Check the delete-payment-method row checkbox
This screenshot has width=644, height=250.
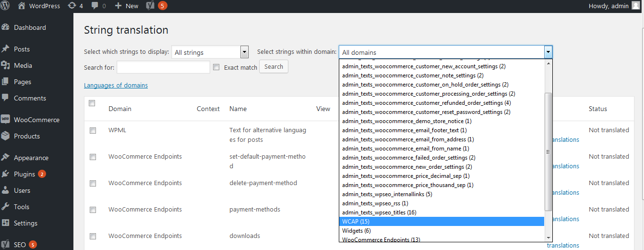93,183
